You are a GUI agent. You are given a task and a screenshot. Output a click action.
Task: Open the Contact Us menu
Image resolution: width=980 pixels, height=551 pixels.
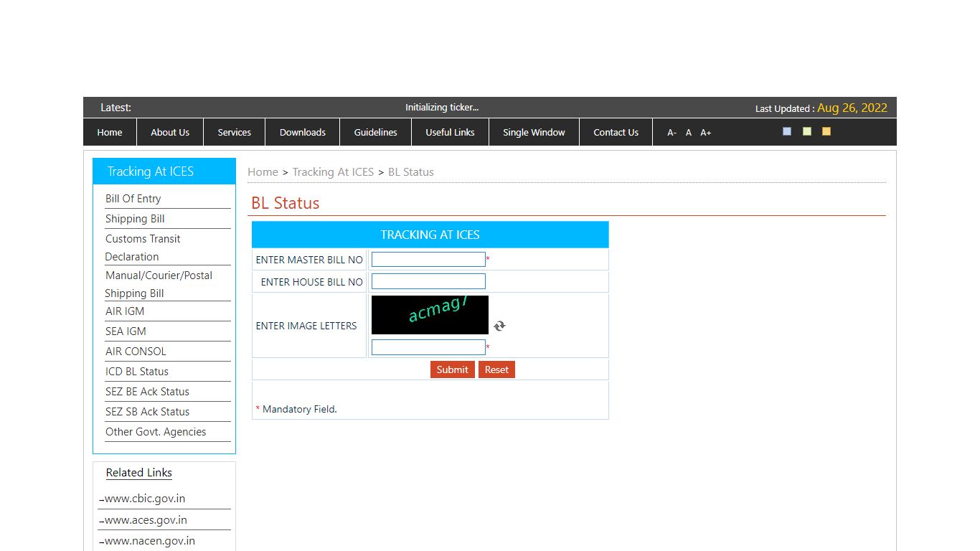[616, 132]
